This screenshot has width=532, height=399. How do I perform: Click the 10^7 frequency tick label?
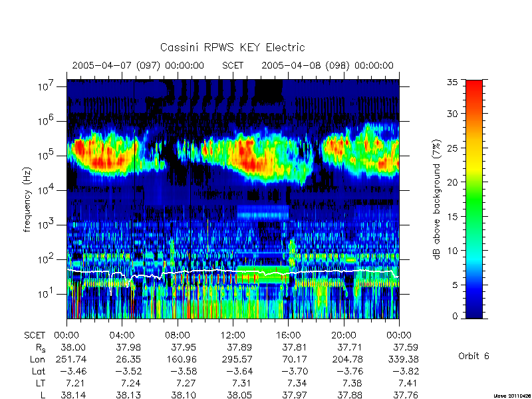tap(45, 86)
